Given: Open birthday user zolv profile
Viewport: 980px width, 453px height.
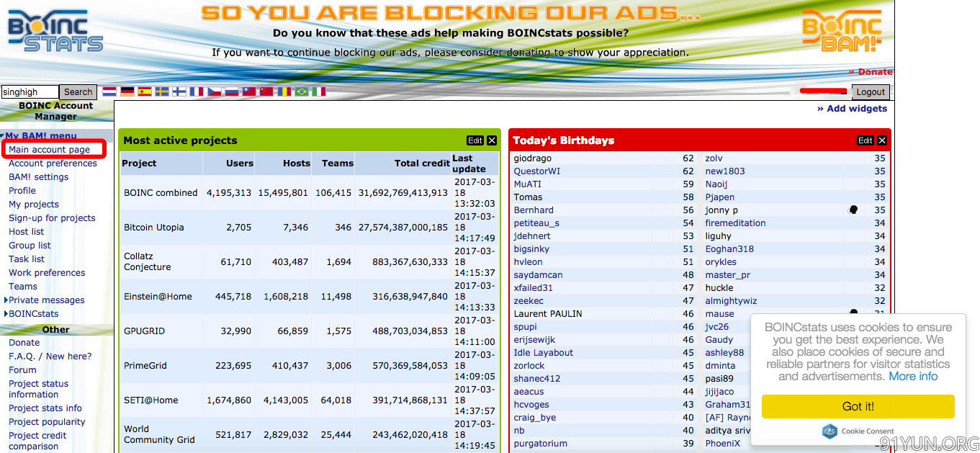Looking at the screenshot, I should coord(714,158).
